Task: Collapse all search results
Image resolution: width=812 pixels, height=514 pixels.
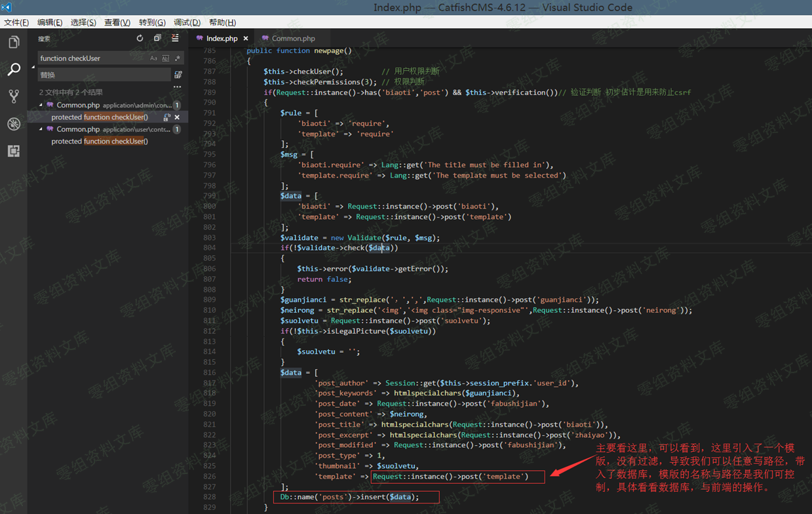Action: [157, 39]
